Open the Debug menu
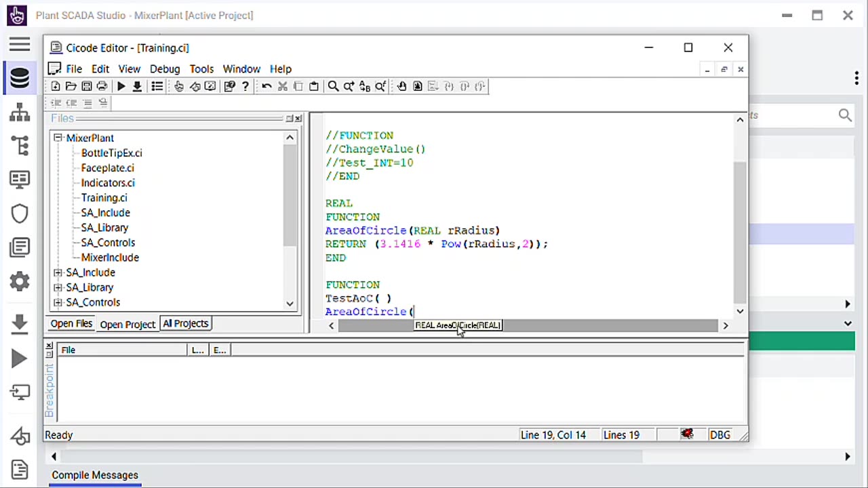This screenshot has height=488, width=868. (x=165, y=69)
